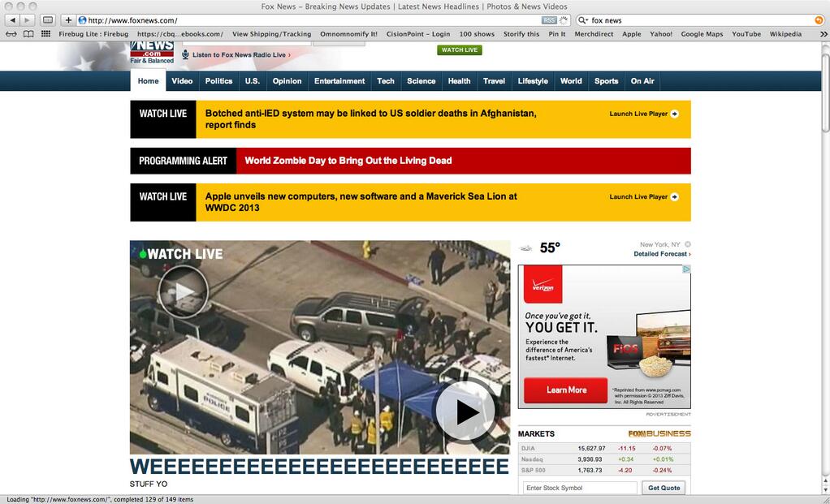Click the green WATCH LIVE button
The height and width of the screenshot is (504, 830).
click(460, 50)
